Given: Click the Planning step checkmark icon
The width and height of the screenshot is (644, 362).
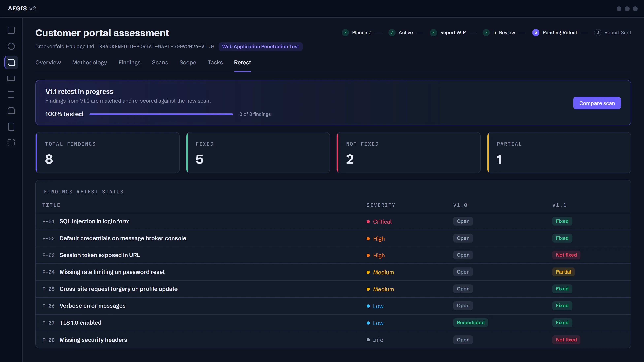Looking at the screenshot, I should click(345, 32).
